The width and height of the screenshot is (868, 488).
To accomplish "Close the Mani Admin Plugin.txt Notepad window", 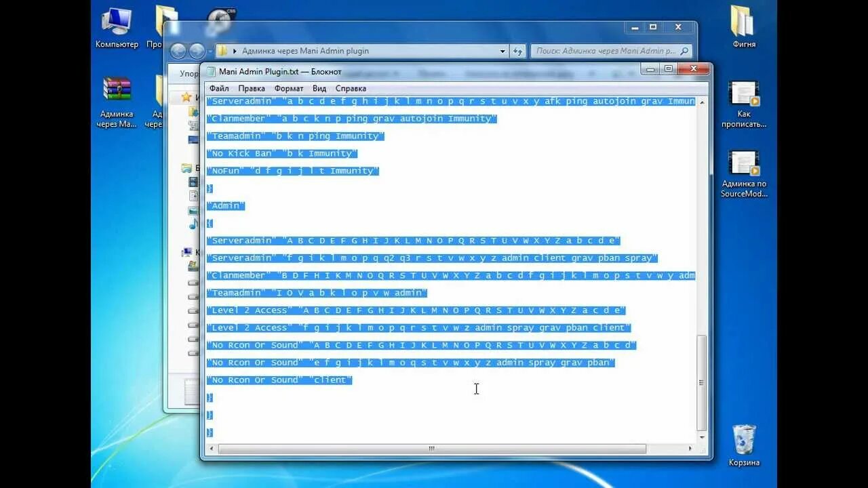I will coord(693,69).
